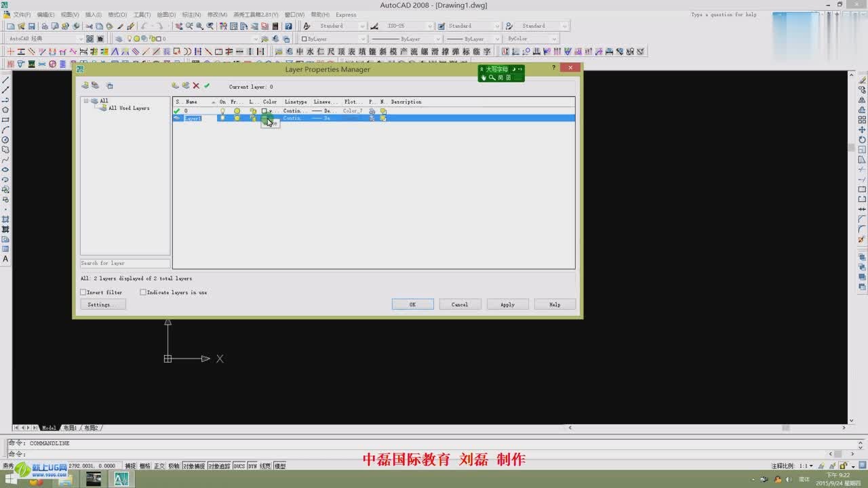868x488 pixels.
Task: Click the Undo arrow in the toolbar
Action: (144, 26)
